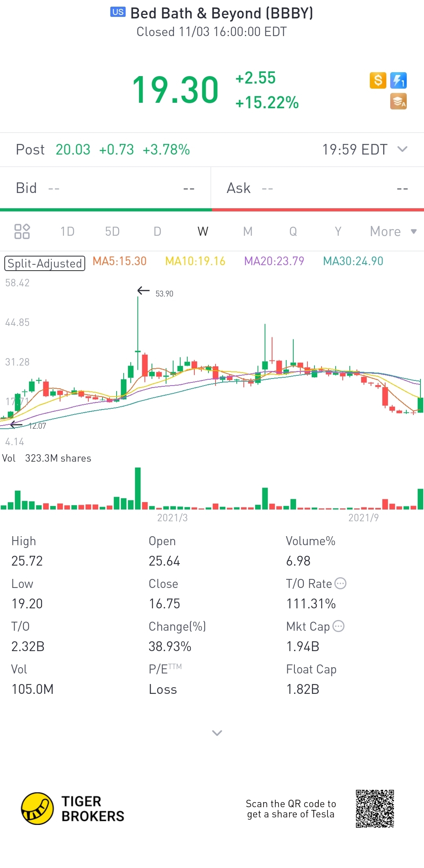Tap the MA5:15.30 indicator label

120,261
